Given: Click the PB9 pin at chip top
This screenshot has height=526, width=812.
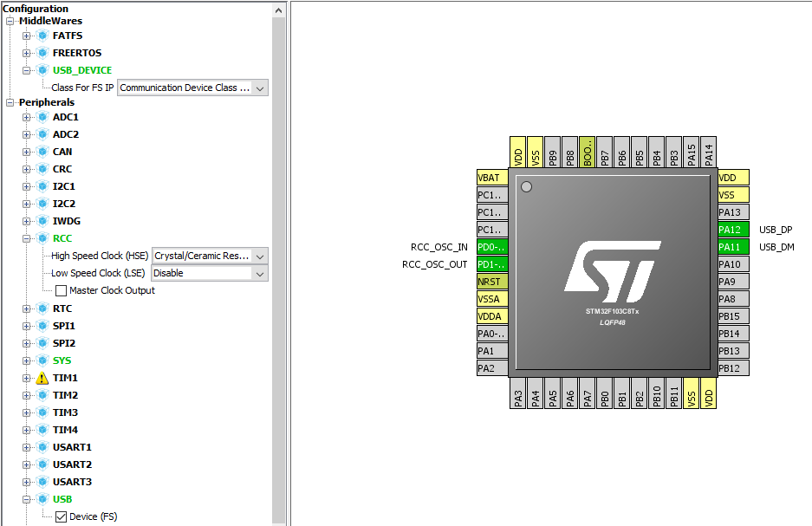Looking at the screenshot, I should (553, 152).
